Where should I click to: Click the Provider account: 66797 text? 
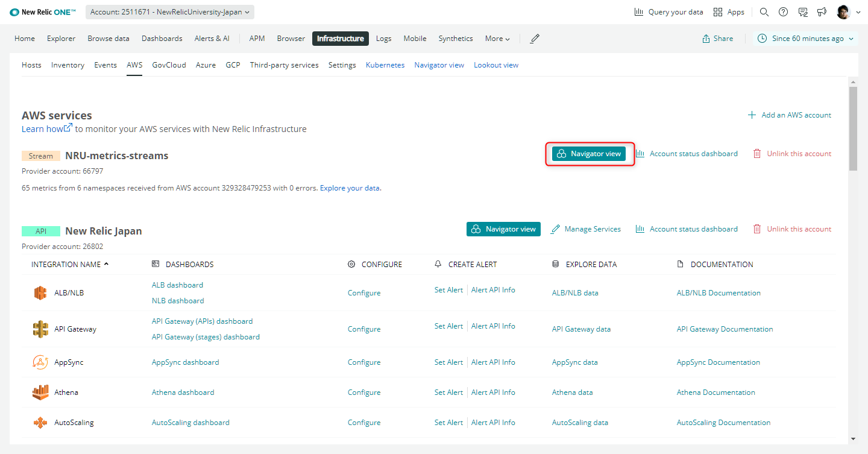(x=63, y=171)
